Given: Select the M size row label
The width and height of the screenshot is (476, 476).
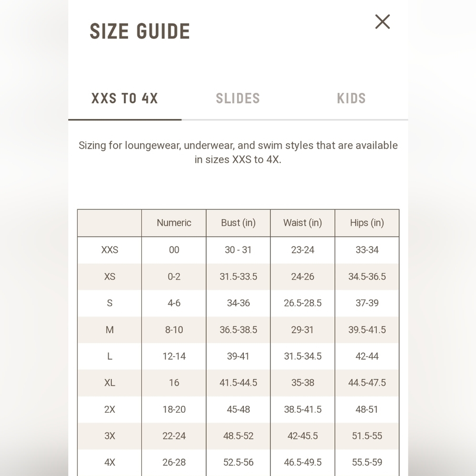Looking at the screenshot, I should click(109, 330).
